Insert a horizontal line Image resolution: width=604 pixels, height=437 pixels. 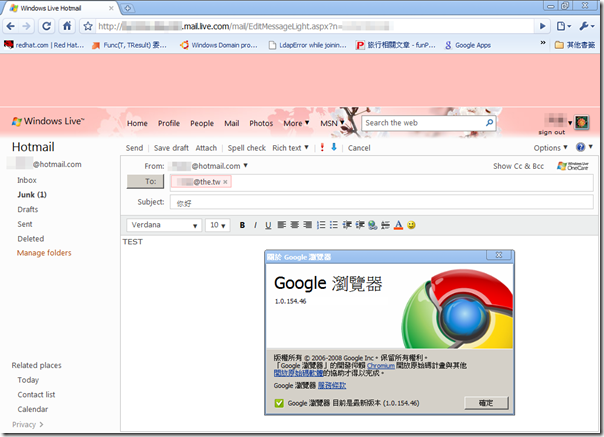point(385,225)
